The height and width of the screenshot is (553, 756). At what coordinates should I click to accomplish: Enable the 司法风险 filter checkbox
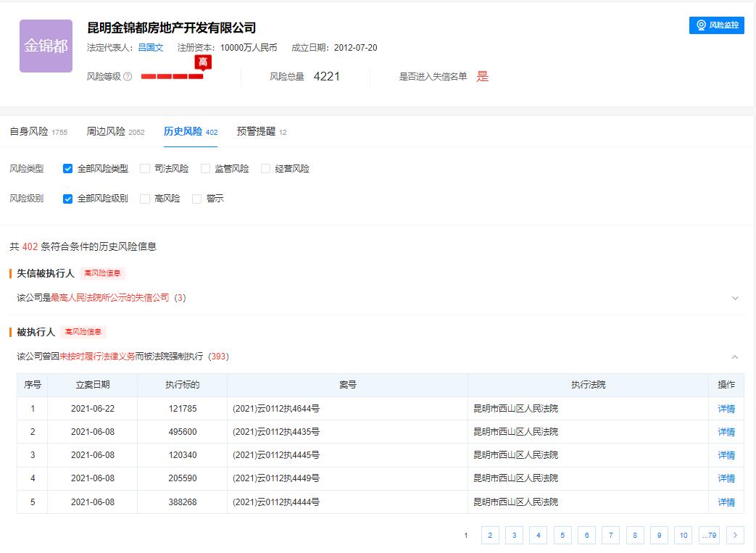(x=146, y=167)
